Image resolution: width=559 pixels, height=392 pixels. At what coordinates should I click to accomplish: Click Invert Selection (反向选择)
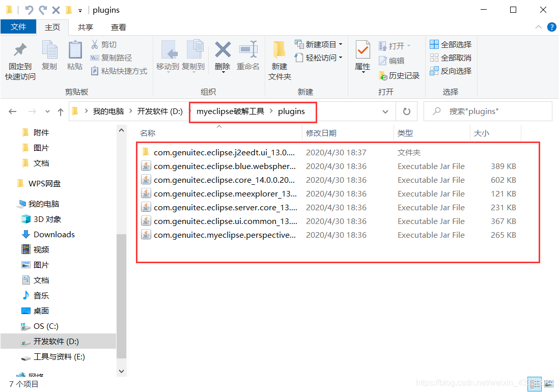click(451, 71)
